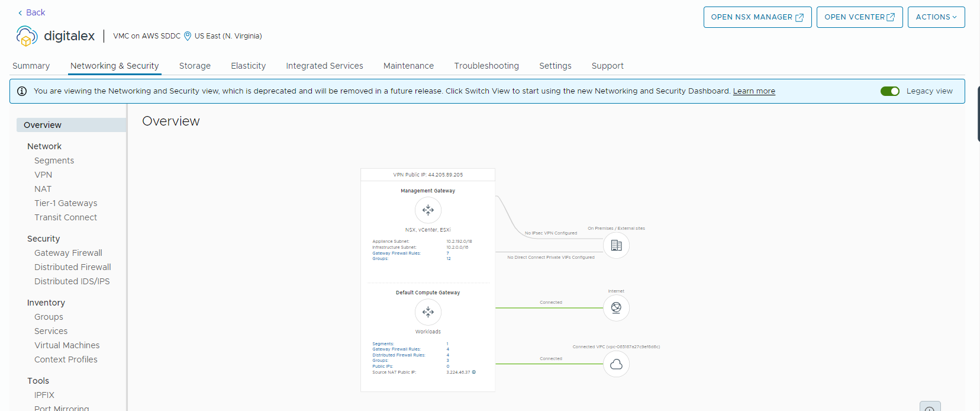The image size is (980, 411).
Task: Click the Management Gateway router icon
Action: point(428,210)
